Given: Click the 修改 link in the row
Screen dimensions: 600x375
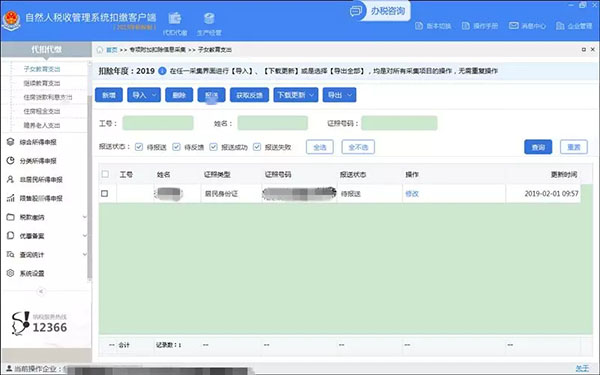Looking at the screenshot, I should [412, 194].
